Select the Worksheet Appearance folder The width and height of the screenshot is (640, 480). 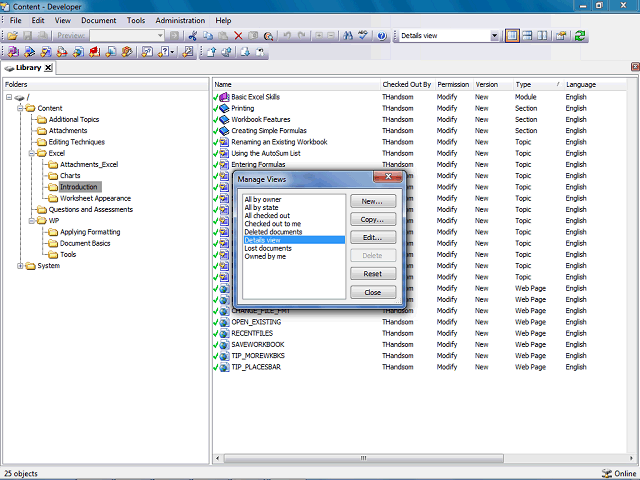[x=95, y=198]
